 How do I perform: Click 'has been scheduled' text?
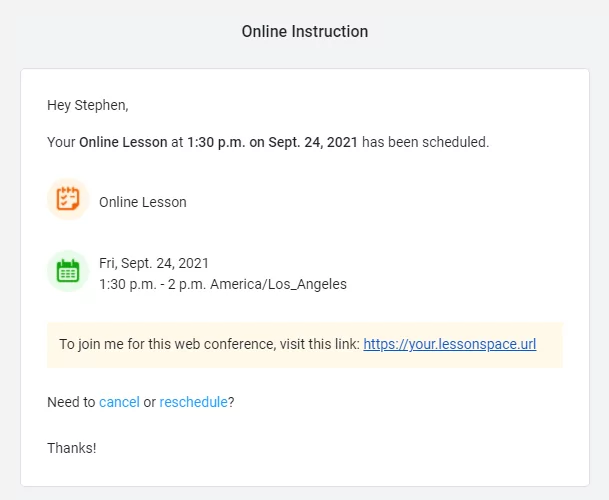click(x=425, y=142)
